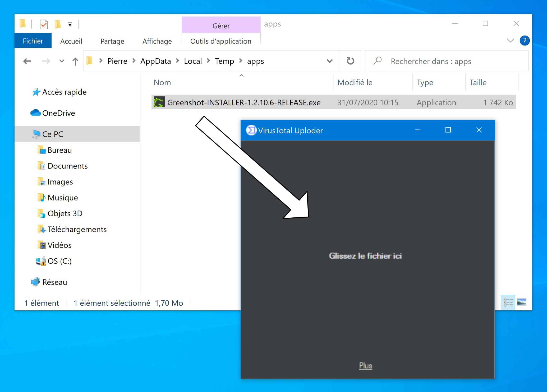
Task: Expand the address bar history dropdown
Action: [329, 61]
